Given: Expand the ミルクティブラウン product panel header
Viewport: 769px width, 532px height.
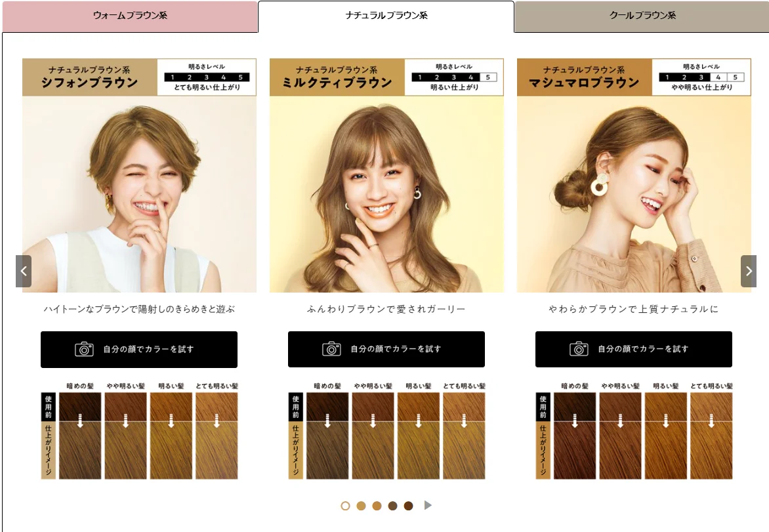Looking at the screenshot, I should (x=335, y=76).
